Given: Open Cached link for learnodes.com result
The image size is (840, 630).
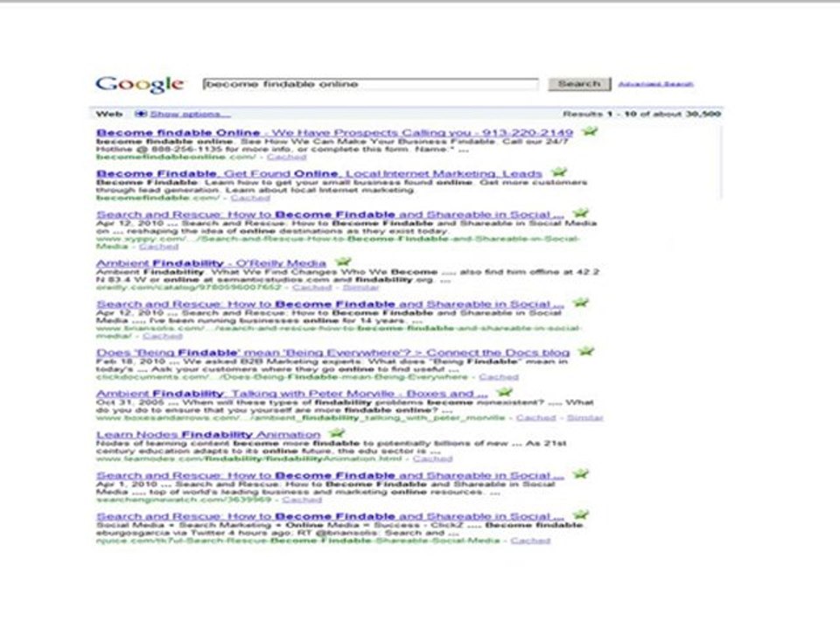Looking at the screenshot, I should click(x=433, y=459).
